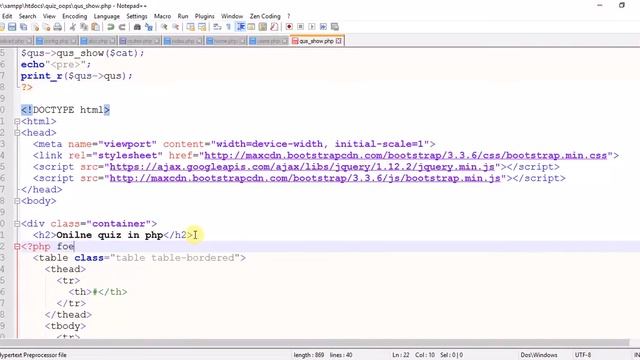This screenshot has width=640, height=360.
Task: Collapse the <html> fold marker
Action: [17, 121]
